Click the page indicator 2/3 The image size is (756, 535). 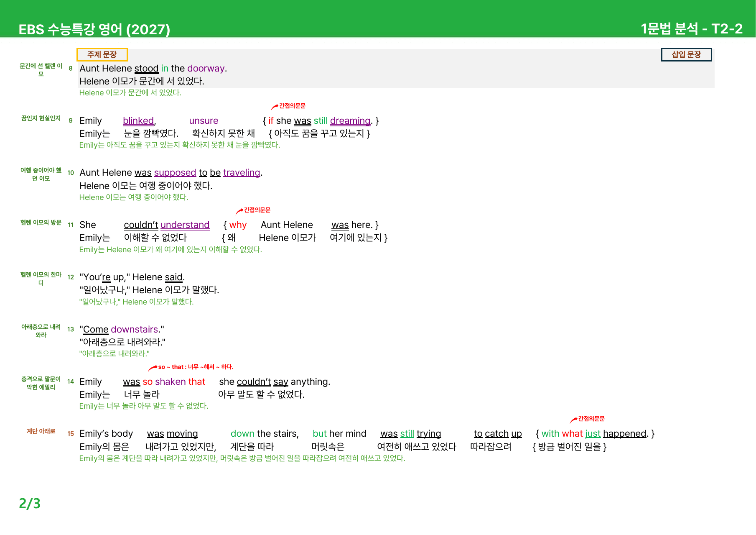point(30,503)
